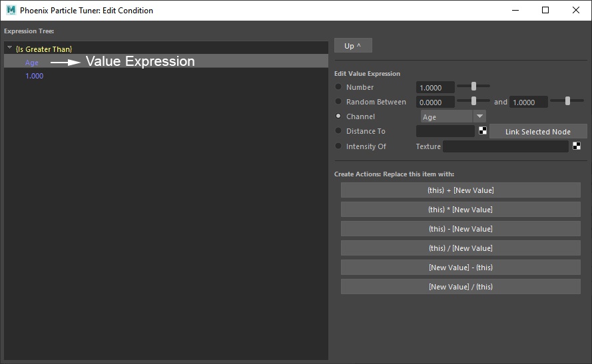Click the Link Selected Node button
This screenshot has height=364, width=592.
(538, 132)
